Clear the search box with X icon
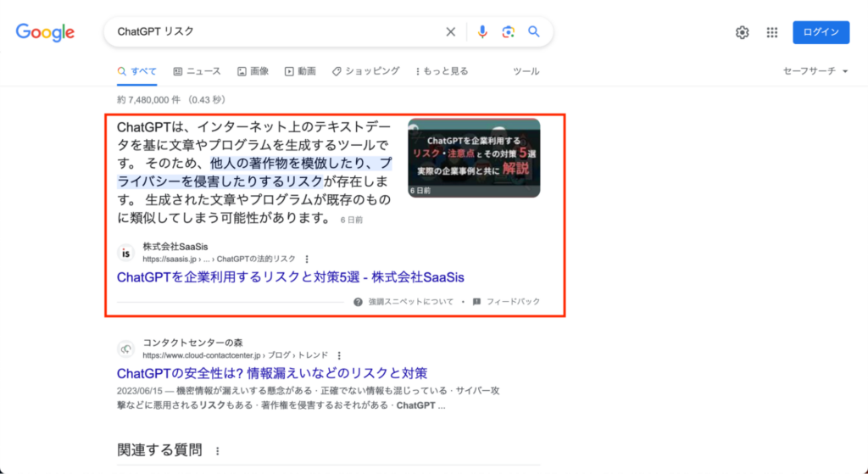 pos(451,32)
